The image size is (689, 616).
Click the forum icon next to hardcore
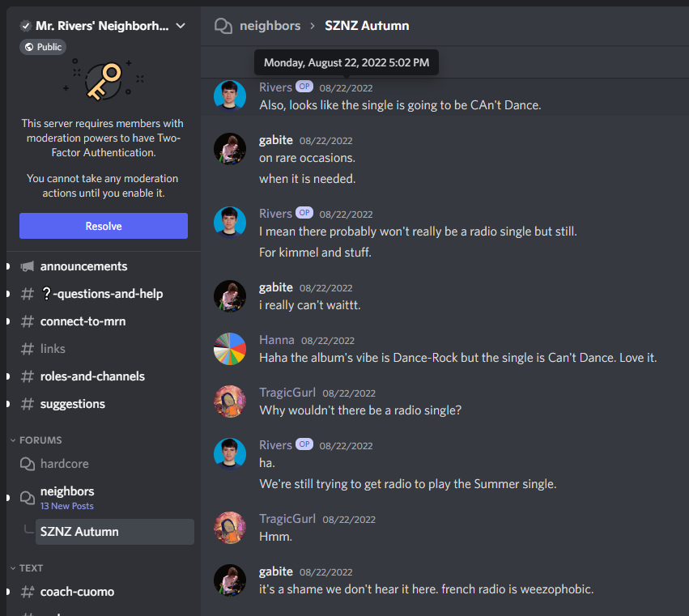28,464
